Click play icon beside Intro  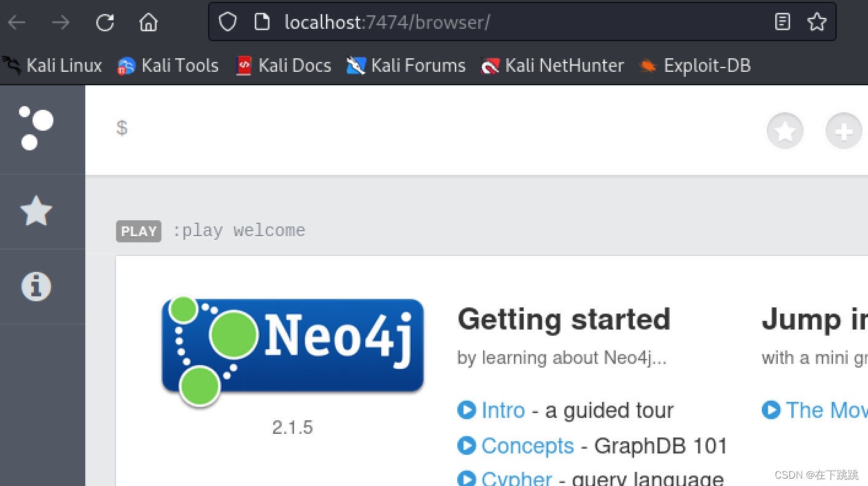click(467, 409)
